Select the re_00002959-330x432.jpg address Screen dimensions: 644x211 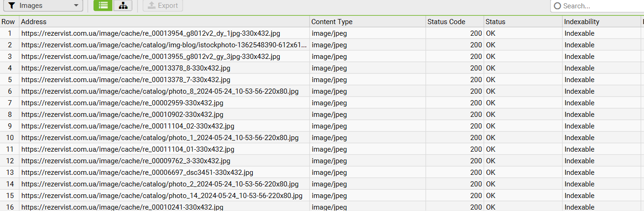point(122,103)
